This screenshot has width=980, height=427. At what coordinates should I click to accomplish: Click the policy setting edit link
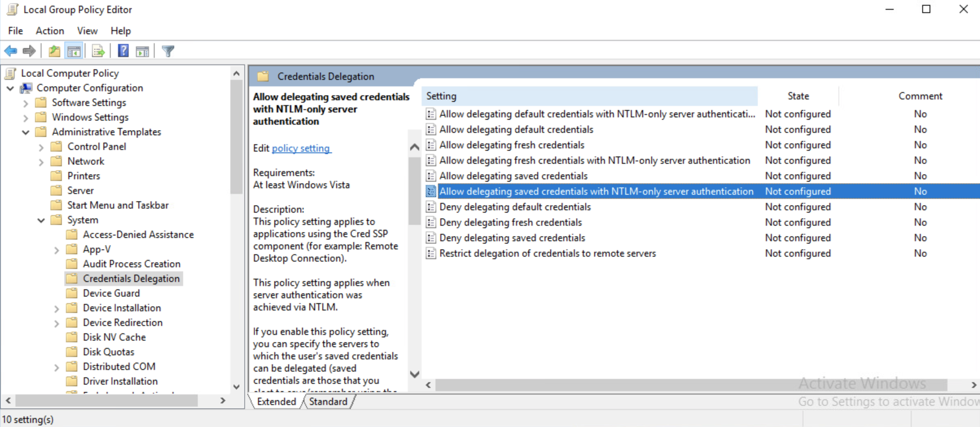point(302,148)
